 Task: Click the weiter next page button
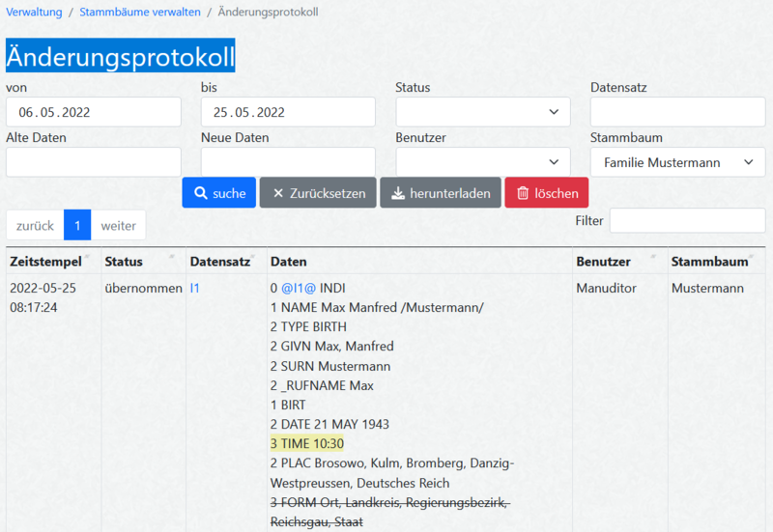click(118, 226)
